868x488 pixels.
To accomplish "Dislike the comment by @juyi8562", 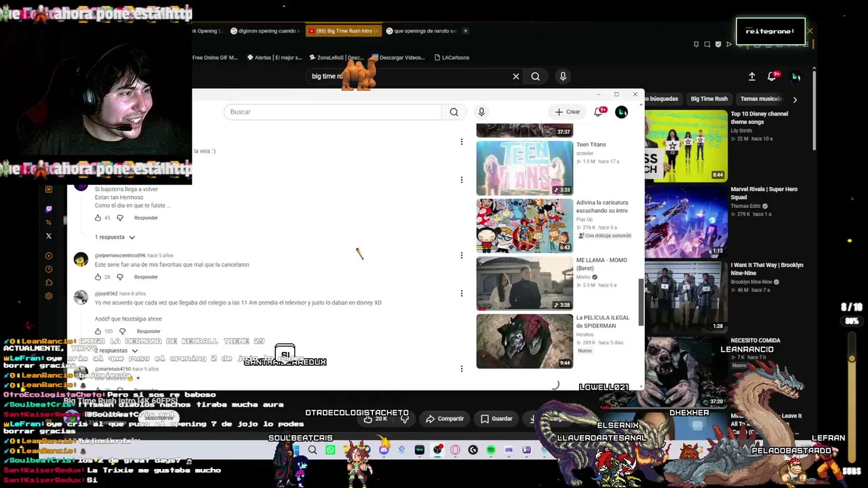I will point(122,331).
